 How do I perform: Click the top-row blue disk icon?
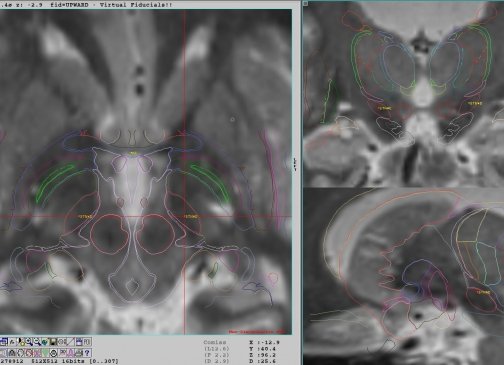click(79, 342)
